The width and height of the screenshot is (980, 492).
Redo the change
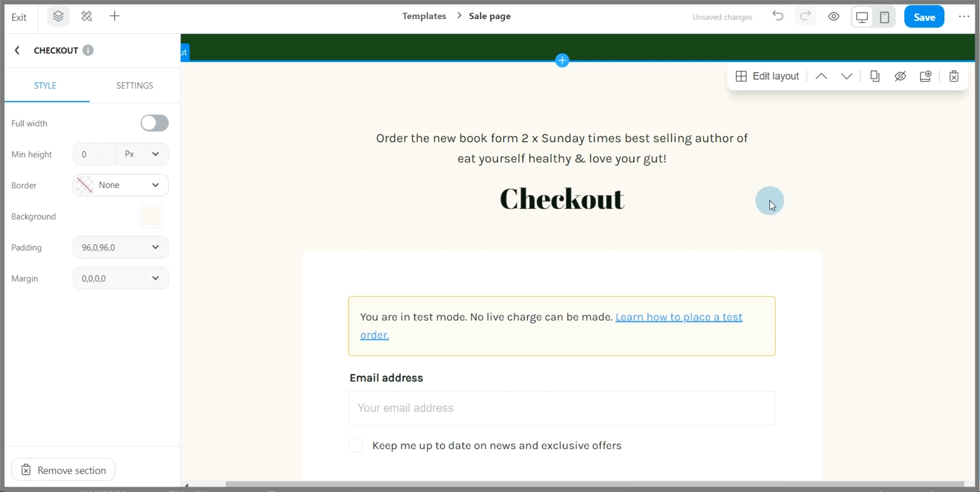pyautogui.click(x=805, y=16)
